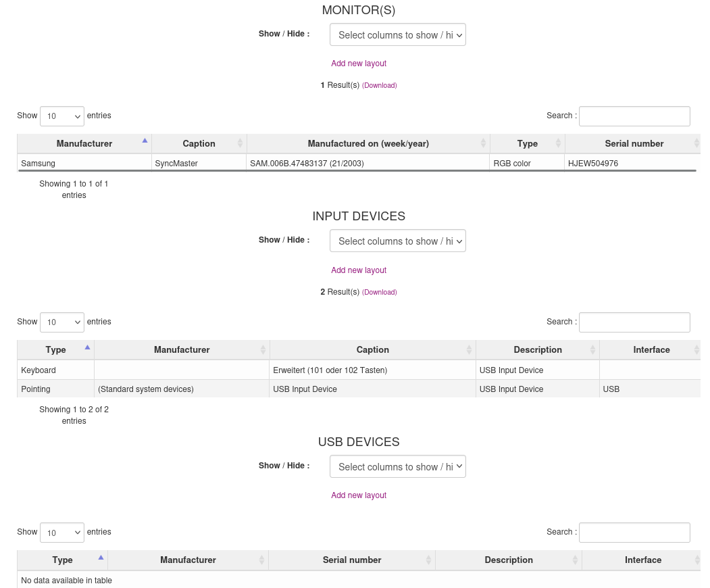Screen dimensions: 710x588
Task: Download the Input Devices results
Action: tap(380, 293)
